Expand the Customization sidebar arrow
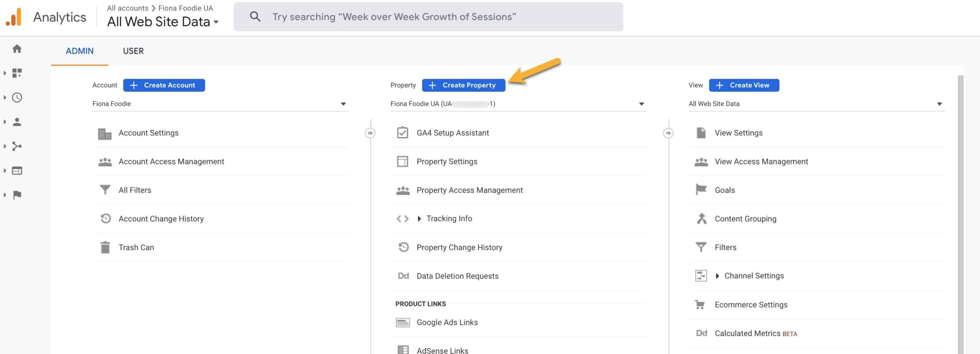 pos(5,73)
